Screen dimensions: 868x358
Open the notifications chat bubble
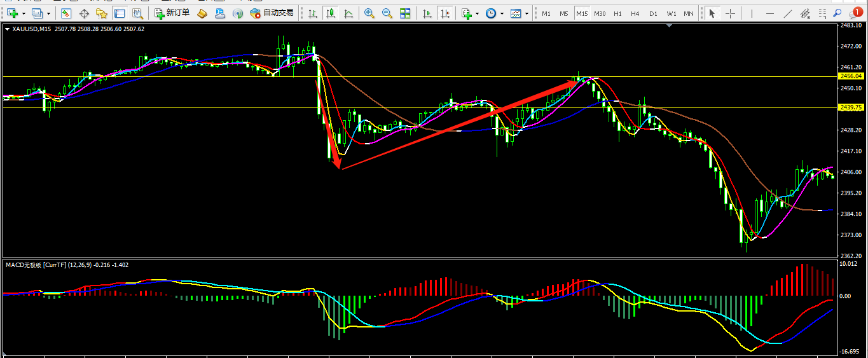(x=856, y=13)
